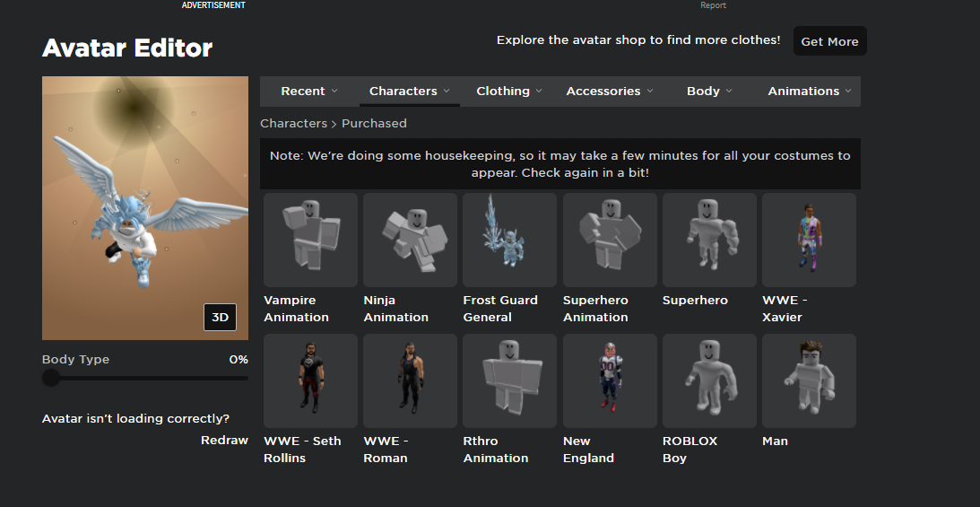Open the Clothing dropdown menu

508,92
